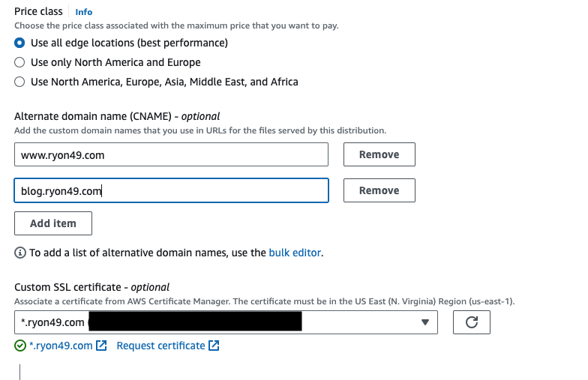Screen dimensions: 588x380
Task: Click the Custom SSL certificate label text
Action: 91,287
